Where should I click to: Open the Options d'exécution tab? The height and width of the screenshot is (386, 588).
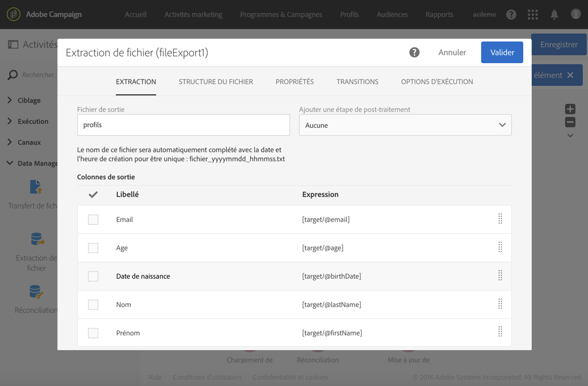point(436,82)
